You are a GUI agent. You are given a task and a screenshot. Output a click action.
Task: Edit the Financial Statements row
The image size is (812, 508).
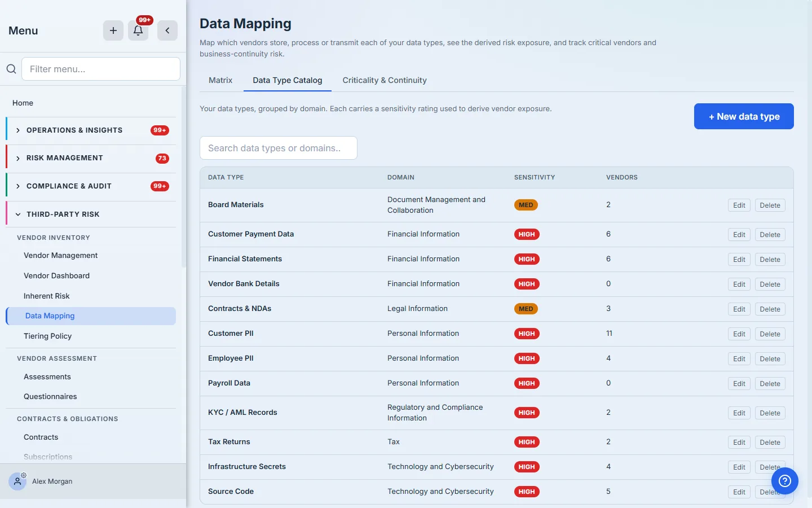click(x=739, y=260)
